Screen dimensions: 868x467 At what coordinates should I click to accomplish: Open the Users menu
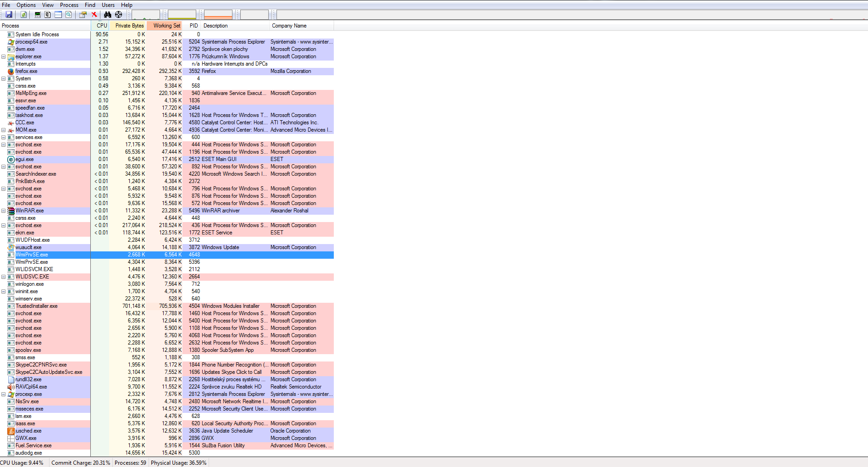point(108,5)
